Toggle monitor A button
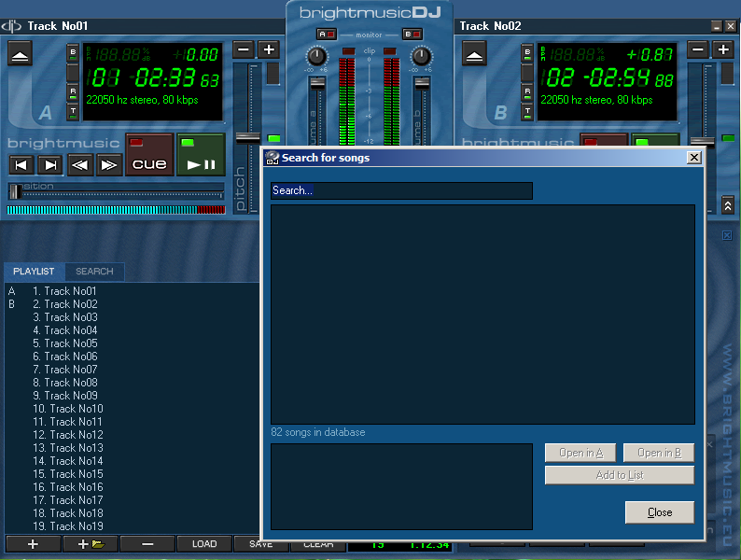The image size is (741, 560). pos(326,34)
